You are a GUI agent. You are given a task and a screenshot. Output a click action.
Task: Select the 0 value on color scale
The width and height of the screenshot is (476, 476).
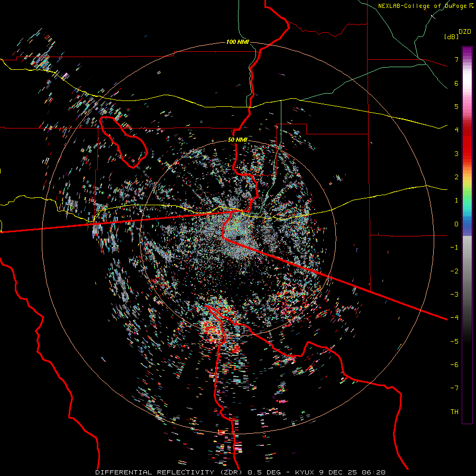(456, 224)
